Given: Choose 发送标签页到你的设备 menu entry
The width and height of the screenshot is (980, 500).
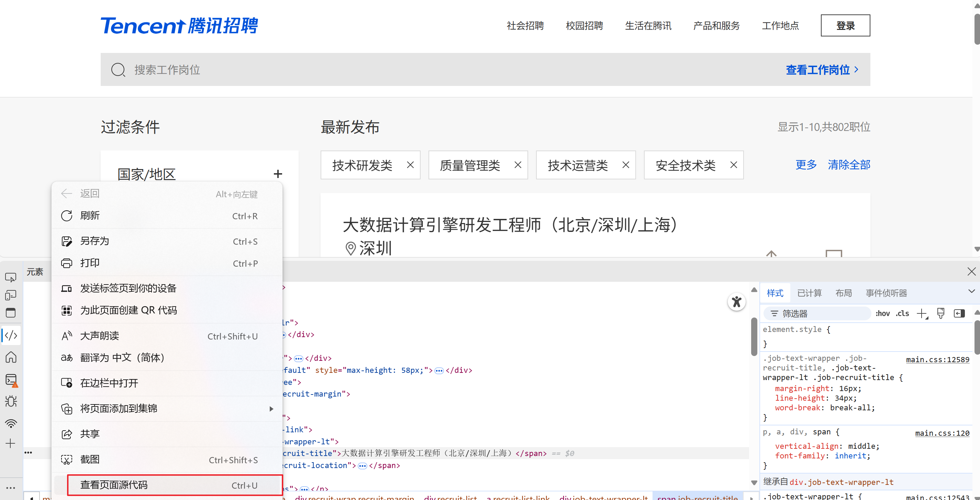Looking at the screenshot, I should (x=167, y=288).
